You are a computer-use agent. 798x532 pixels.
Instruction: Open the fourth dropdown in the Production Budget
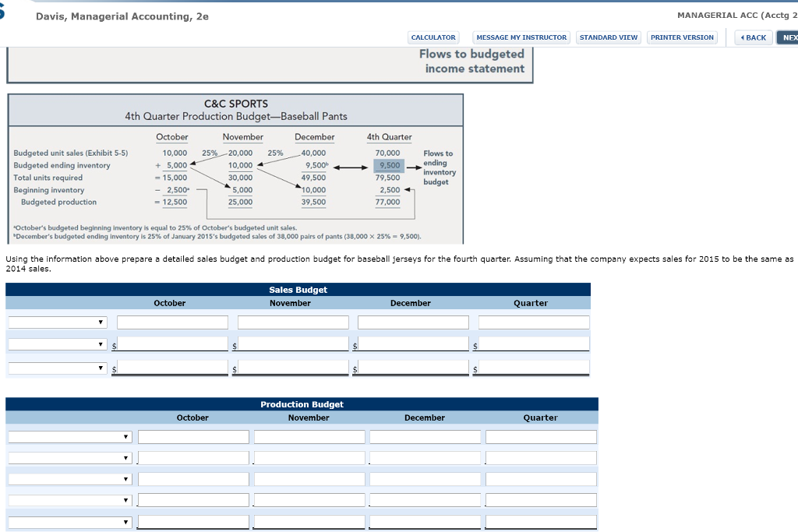(69, 499)
